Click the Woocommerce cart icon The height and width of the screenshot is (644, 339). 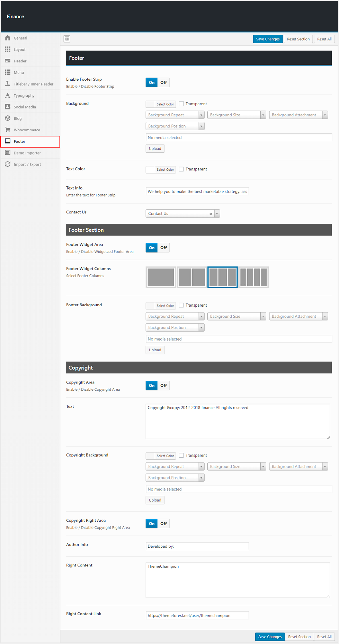[8, 130]
